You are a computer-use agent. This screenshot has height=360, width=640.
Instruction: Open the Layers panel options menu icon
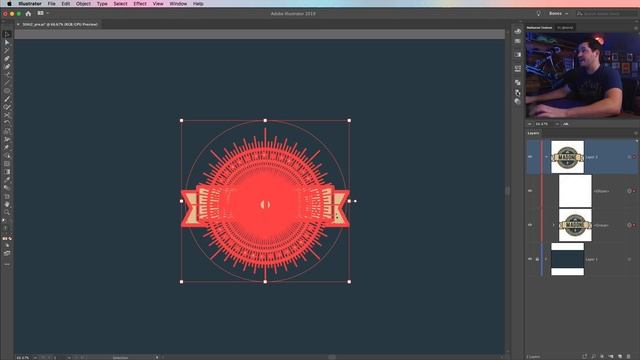pos(636,133)
